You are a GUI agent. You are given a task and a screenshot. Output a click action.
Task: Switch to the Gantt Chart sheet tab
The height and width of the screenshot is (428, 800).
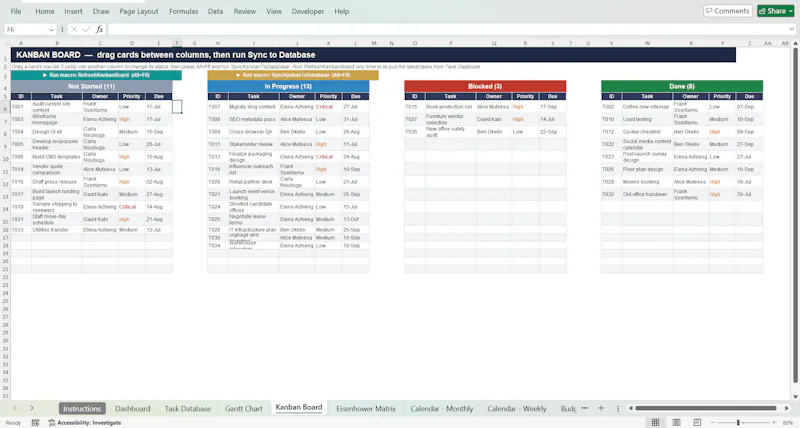[244, 409]
